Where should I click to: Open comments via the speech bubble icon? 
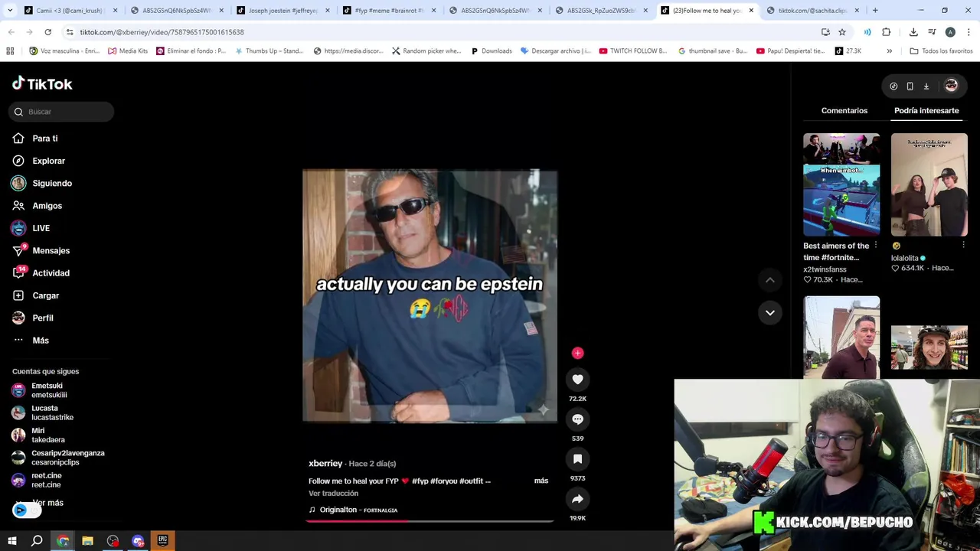(x=577, y=419)
